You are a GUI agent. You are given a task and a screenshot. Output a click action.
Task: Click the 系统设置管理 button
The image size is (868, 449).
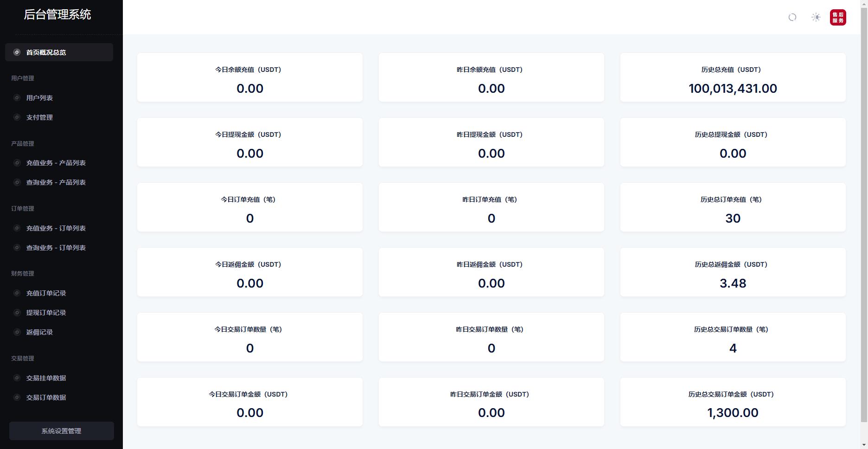[62, 431]
